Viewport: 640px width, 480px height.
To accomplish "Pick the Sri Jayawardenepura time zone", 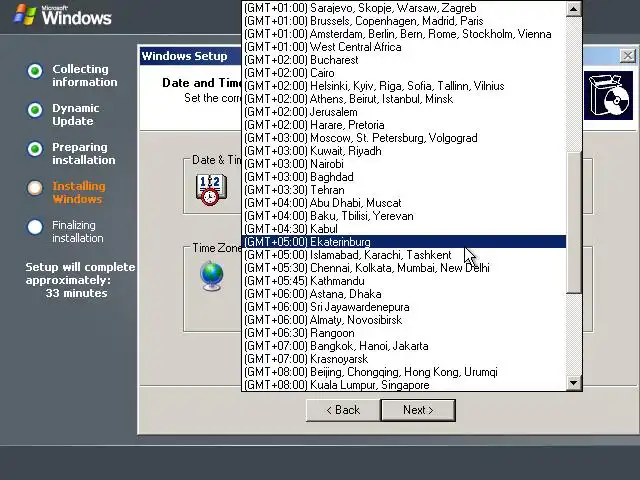I will coord(404,307).
